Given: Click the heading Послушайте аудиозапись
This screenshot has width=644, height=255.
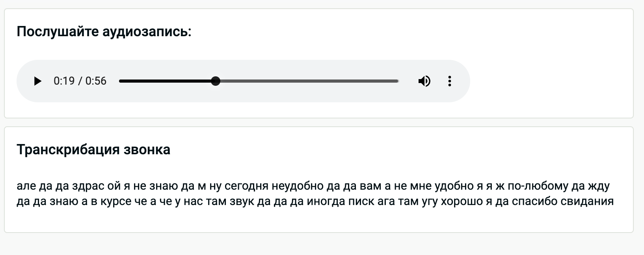Looking at the screenshot, I should pyautogui.click(x=104, y=31).
